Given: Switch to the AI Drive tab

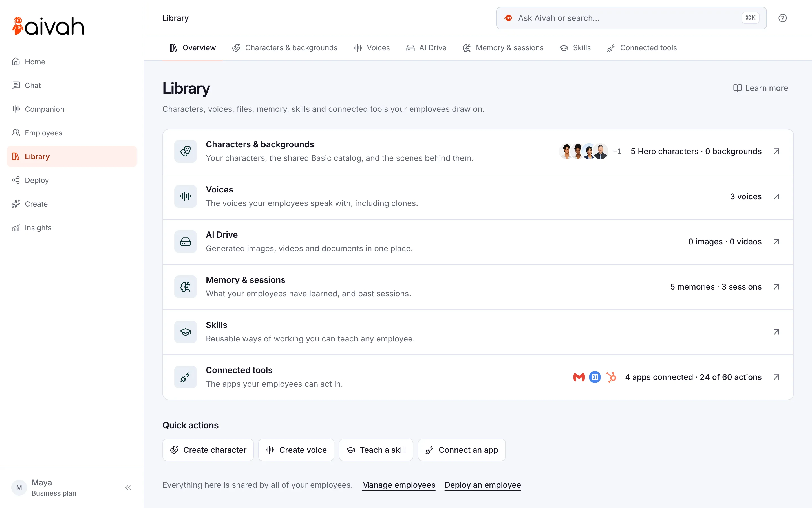Looking at the screenshot, I should coord(426,48).
